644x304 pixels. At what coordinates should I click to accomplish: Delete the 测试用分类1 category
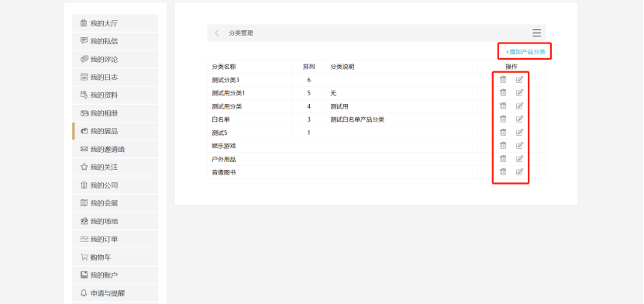(x=503, y=93)
